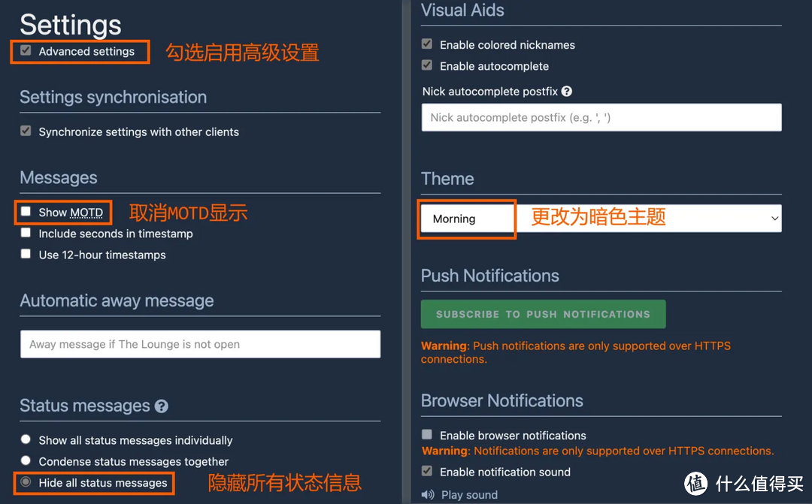Image resolution: width=812 pixels, height=504 pixels.
Task: Click the Nick autocomplete postfix text field
Action: pos(601,117)
